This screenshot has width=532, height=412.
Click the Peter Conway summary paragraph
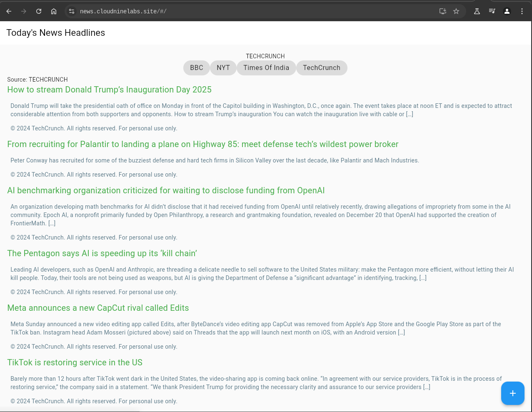(215, 160)
